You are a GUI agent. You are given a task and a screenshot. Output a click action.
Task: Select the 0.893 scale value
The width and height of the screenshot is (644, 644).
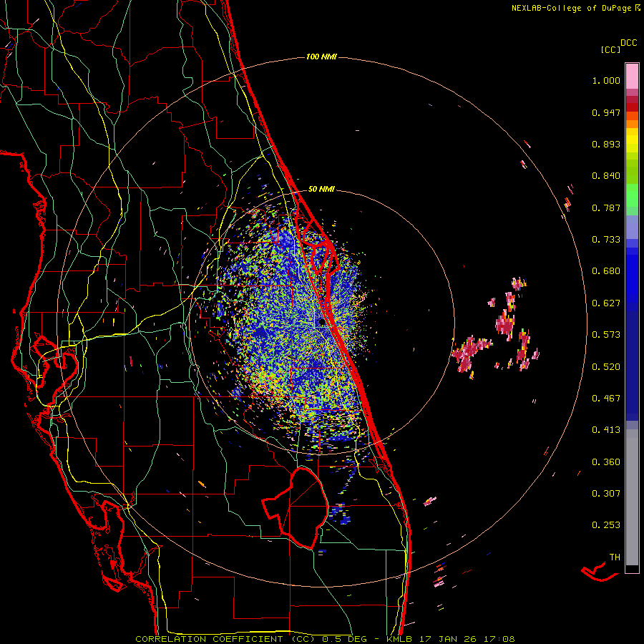606,144
